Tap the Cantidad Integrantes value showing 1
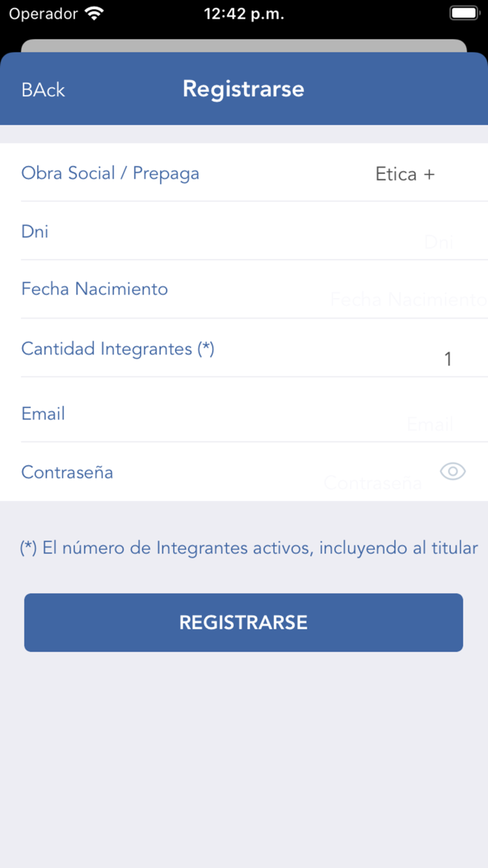 448,359
